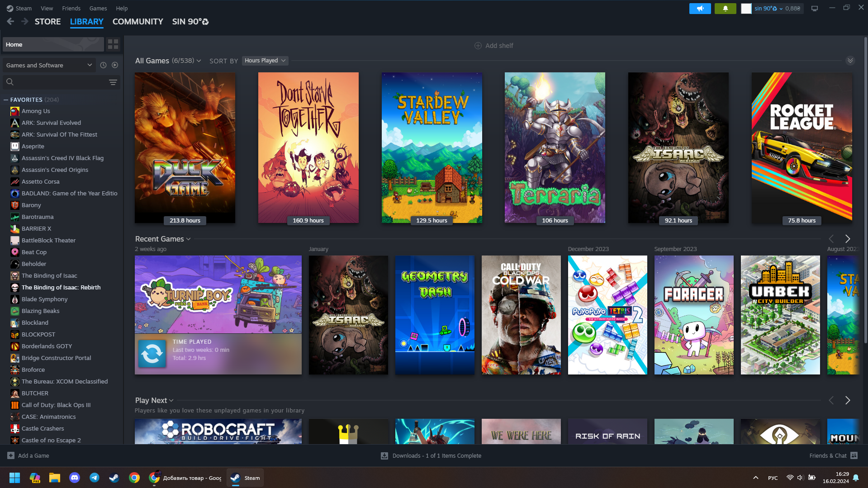The height and width of the screenshot is (488, 868).
Task: Open the Recent Games shelf dropdown
Action: tap(188, 239)
